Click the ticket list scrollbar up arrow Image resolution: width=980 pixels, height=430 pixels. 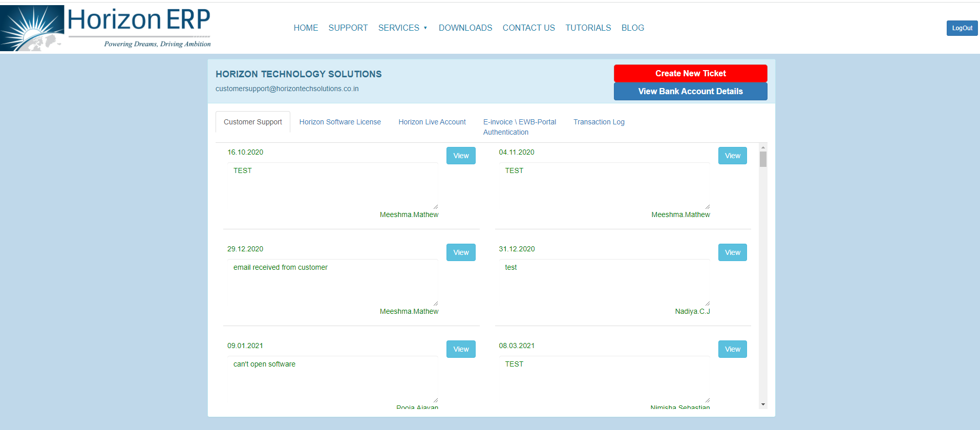coord(763,147)
